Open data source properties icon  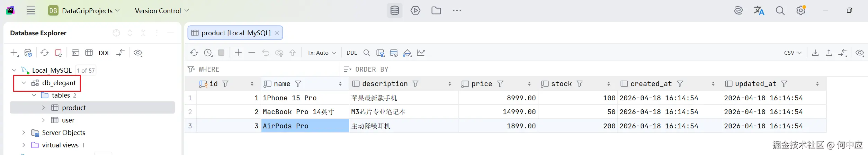(x=28, y=53)
